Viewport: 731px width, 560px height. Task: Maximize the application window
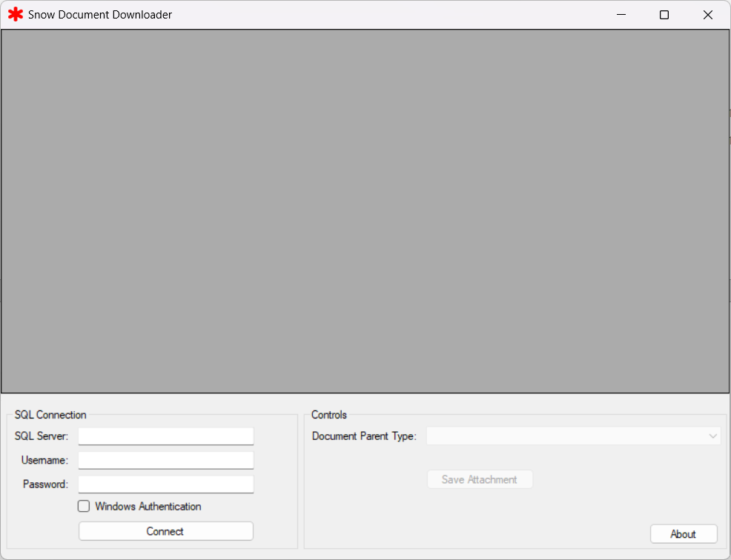(x=664, y=15)
